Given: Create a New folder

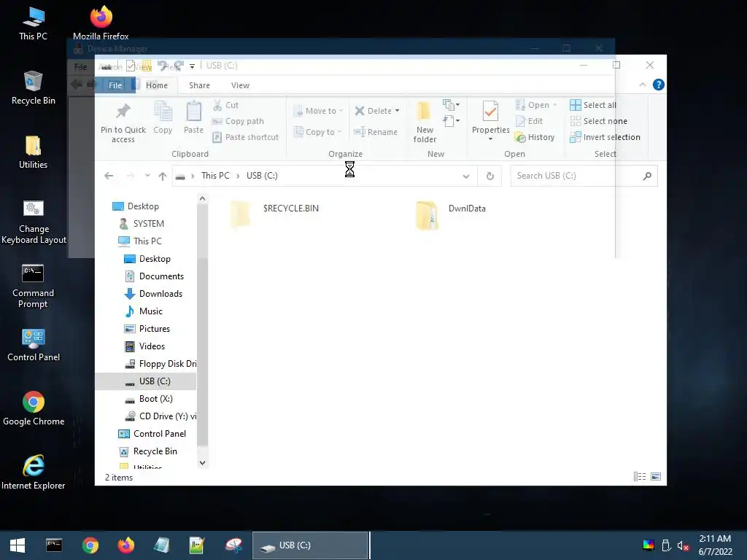Looking at the screenshot, I should pyautogui.click(x=425, y=122).
